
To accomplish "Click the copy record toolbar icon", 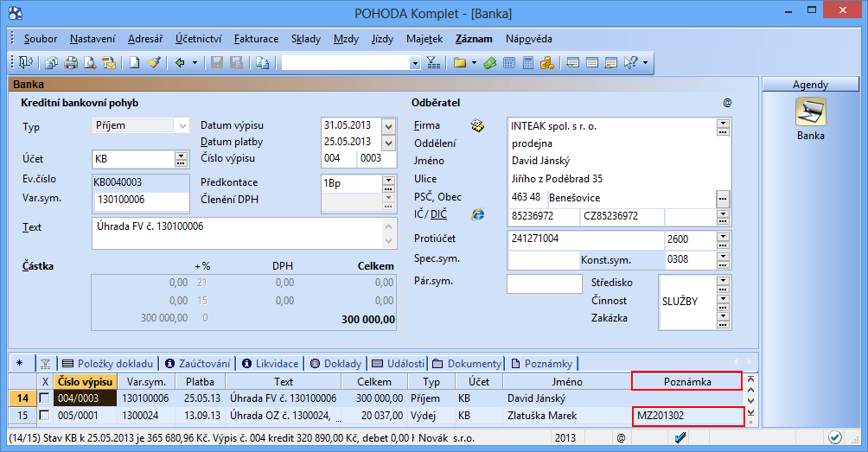I will pyautogui.click(x=263, y=63).
